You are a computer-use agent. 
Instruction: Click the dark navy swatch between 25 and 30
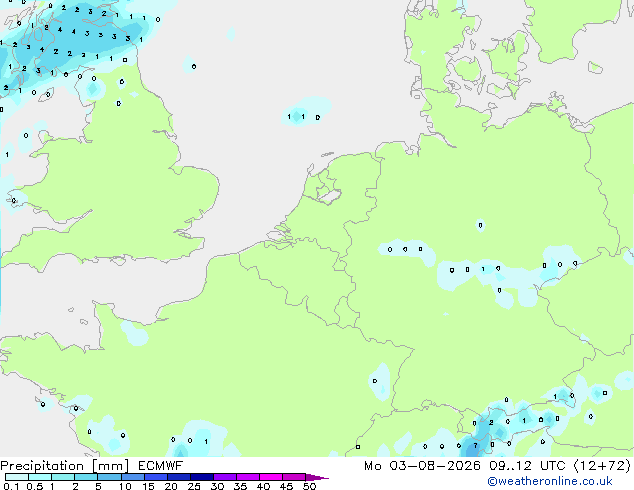pyautogui.click(x=202, y=477)
